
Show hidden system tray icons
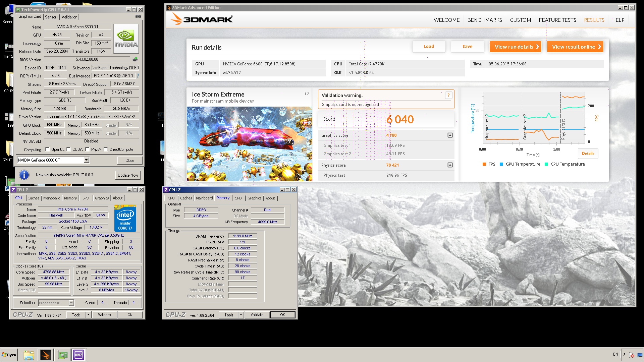[x=624, y=354]
